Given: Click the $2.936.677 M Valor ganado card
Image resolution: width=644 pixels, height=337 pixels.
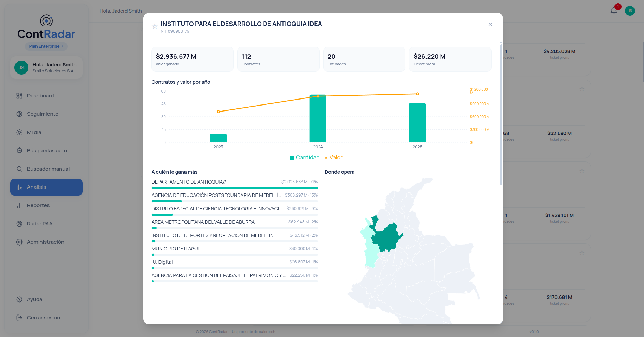Looking at the screenshot, I should (193, 59).
